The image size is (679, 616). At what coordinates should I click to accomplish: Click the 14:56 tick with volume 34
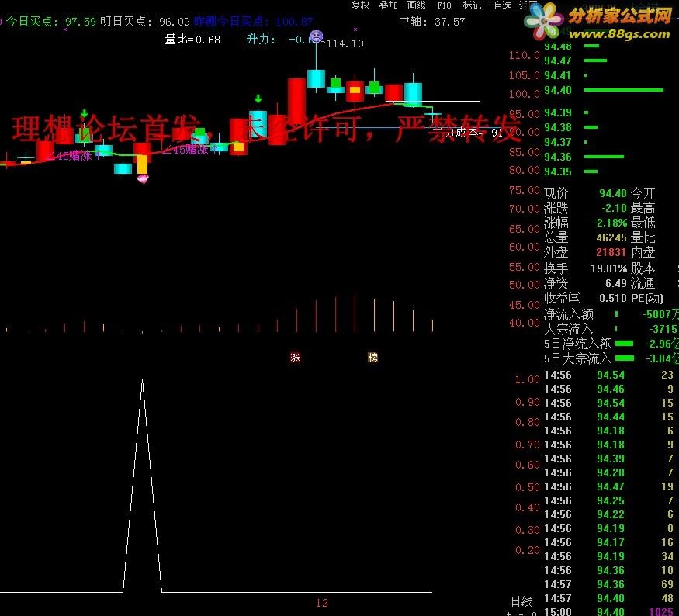click(x=609, y=556)
